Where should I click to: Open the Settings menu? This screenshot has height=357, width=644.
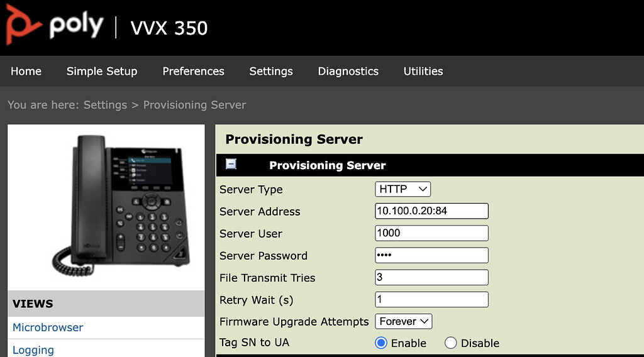[x=271, y=71]
